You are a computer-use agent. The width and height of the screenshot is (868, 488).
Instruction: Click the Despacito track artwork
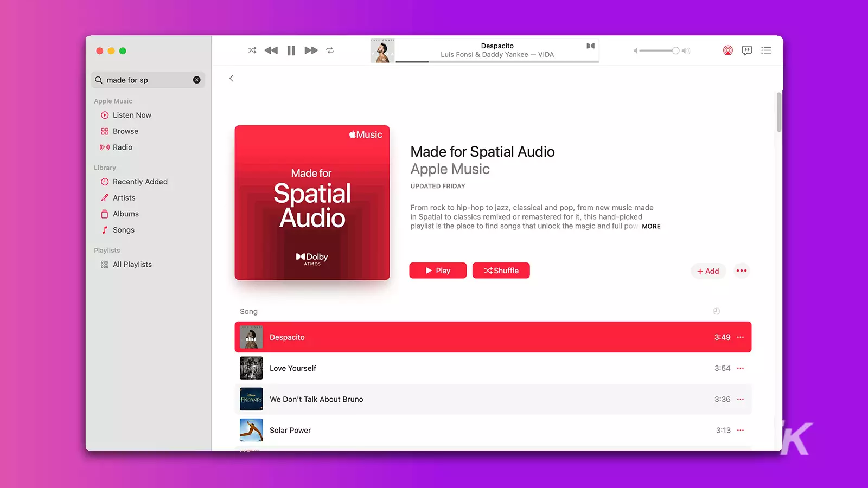coord(251,337)
